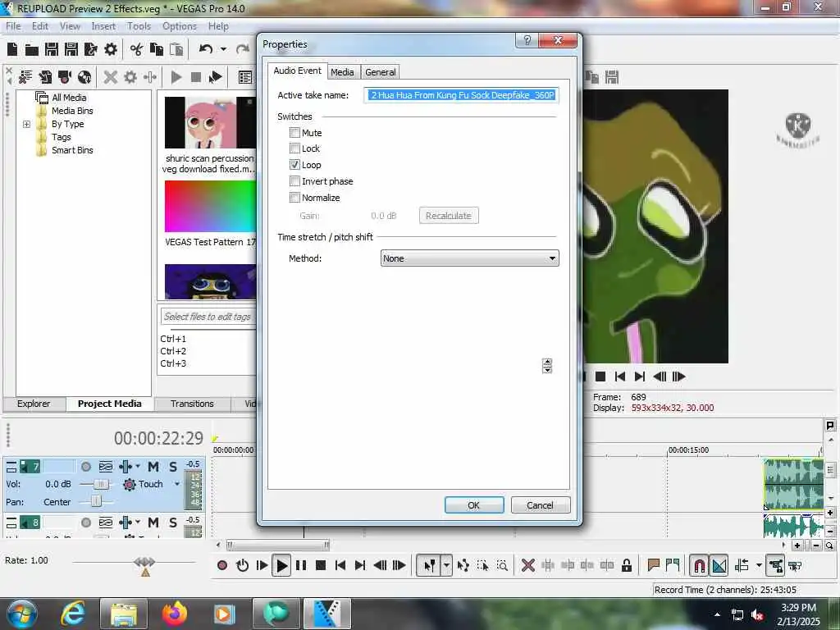Open the Undo history dropdown arrow
840x630 pixels.
(x=223, y=49)
